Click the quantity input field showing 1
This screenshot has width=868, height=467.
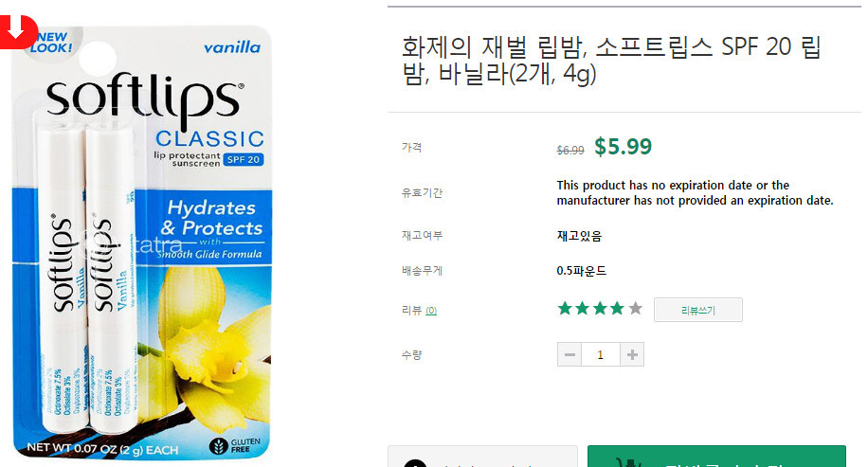[601, 354]
